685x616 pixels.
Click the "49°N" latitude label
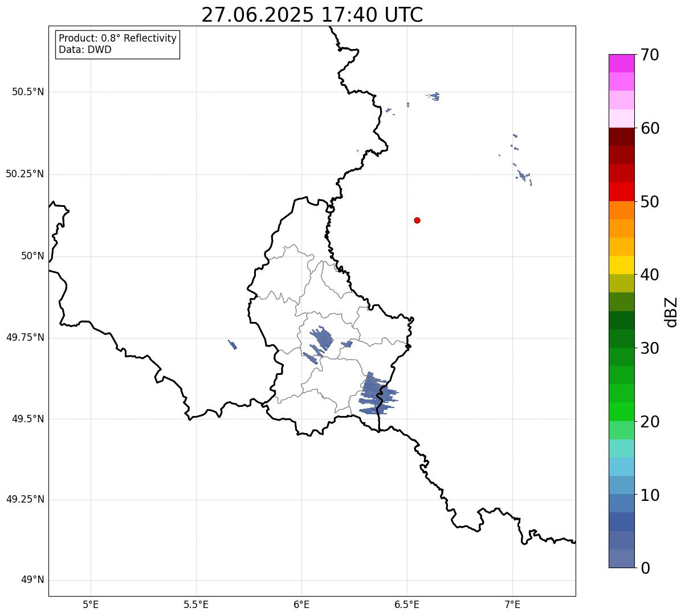coord(32,580)
